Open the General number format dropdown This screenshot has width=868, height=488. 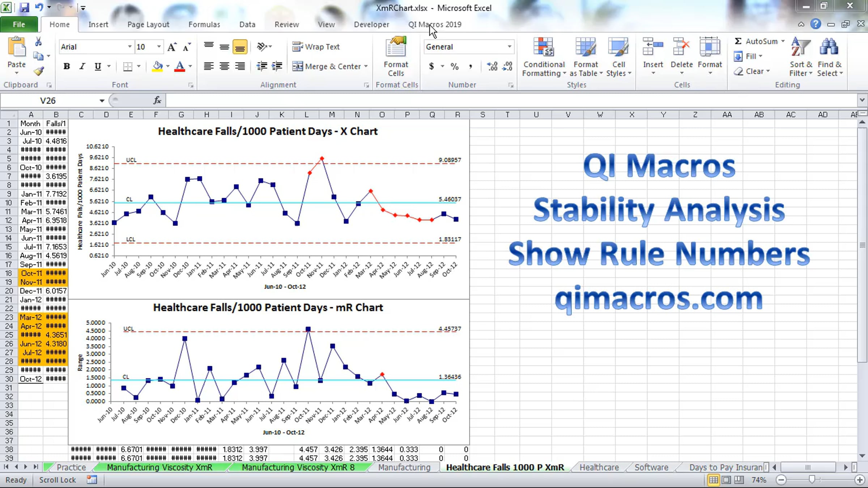pos(509,47)
